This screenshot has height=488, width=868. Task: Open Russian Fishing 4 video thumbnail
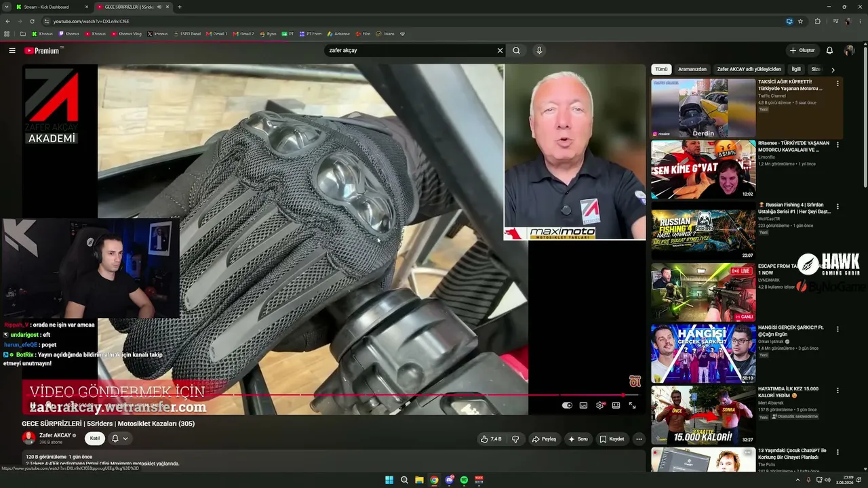703,230
